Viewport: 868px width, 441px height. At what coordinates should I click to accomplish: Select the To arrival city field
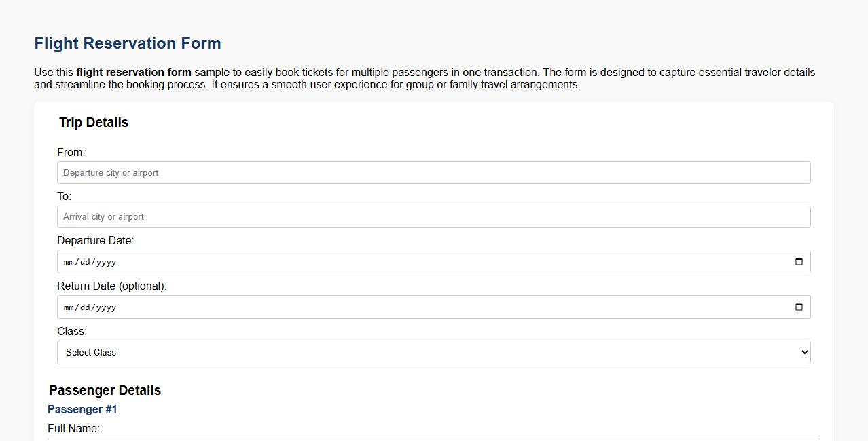(x=433, y=216)
